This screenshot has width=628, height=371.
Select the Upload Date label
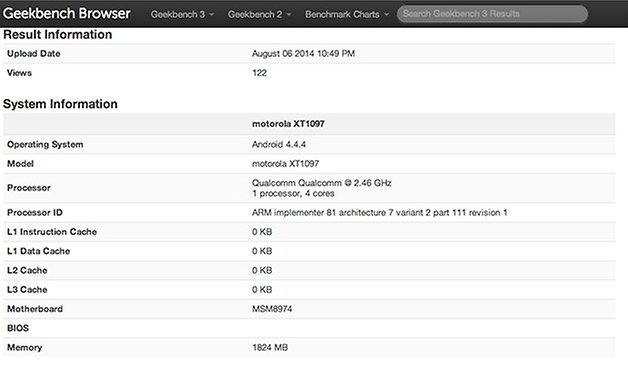click(x=34, y=54)
